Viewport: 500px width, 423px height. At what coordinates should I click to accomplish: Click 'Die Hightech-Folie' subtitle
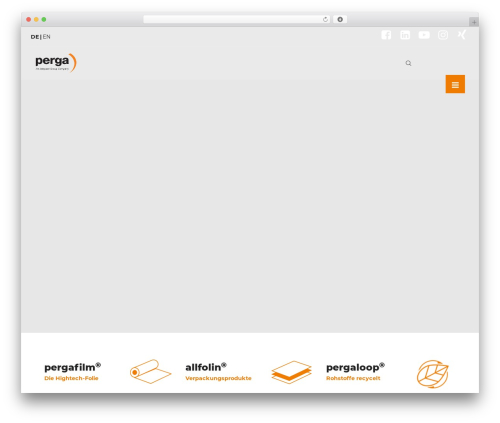(71, 378)
